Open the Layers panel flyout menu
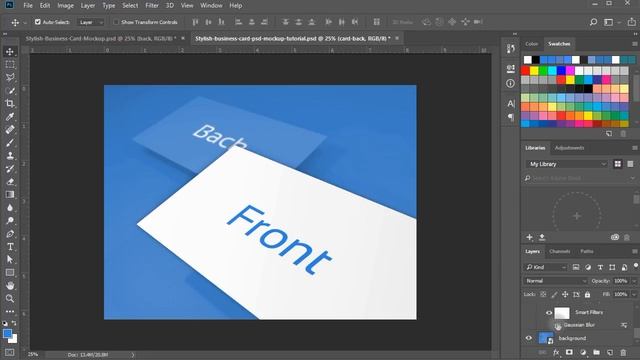The image size is (640, 360). [x=635, y=251]
